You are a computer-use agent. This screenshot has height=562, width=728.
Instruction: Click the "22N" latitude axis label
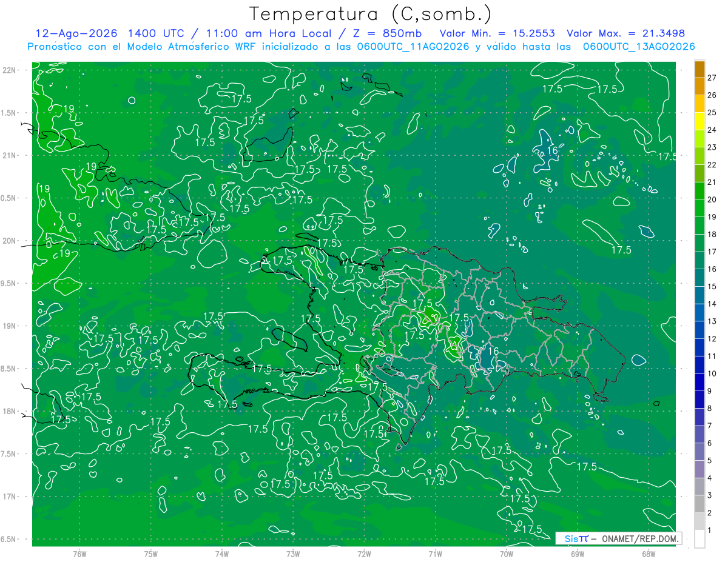(x=10, y=70)
